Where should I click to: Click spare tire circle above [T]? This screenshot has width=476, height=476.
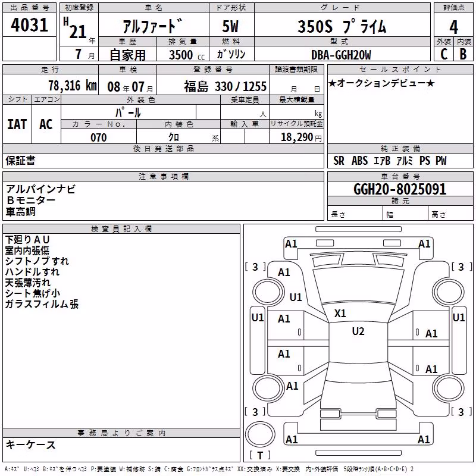(x=260, y=434)
